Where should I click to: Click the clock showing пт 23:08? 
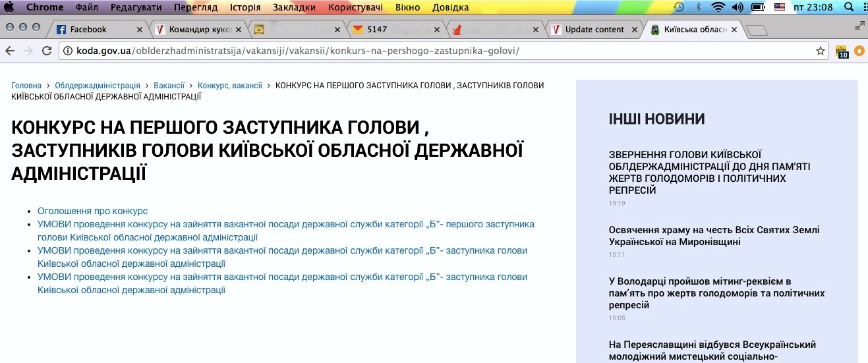pyautogui.click(x=813, y=7)
